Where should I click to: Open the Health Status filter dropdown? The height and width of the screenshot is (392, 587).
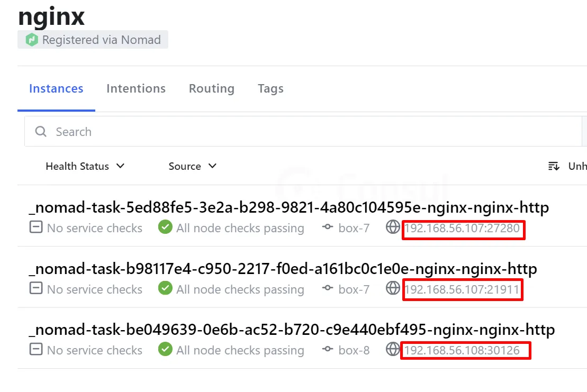85,166
